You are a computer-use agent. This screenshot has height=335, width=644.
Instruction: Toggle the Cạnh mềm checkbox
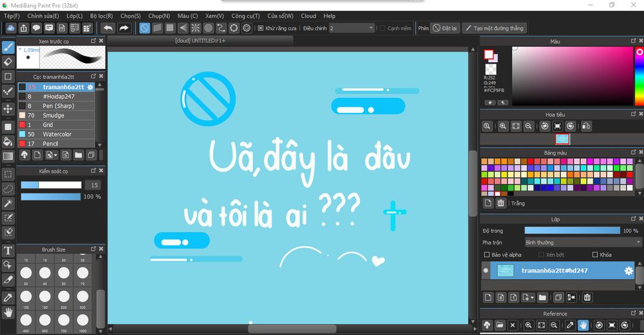pos(382,28)
